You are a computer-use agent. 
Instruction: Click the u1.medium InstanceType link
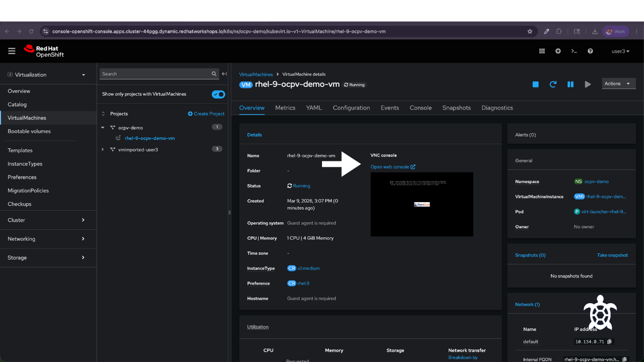(309, 268)
